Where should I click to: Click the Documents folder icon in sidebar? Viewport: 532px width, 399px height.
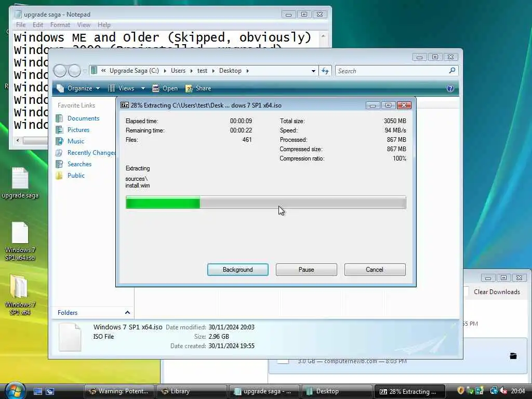pyautogui.click(x=59, y=118)
